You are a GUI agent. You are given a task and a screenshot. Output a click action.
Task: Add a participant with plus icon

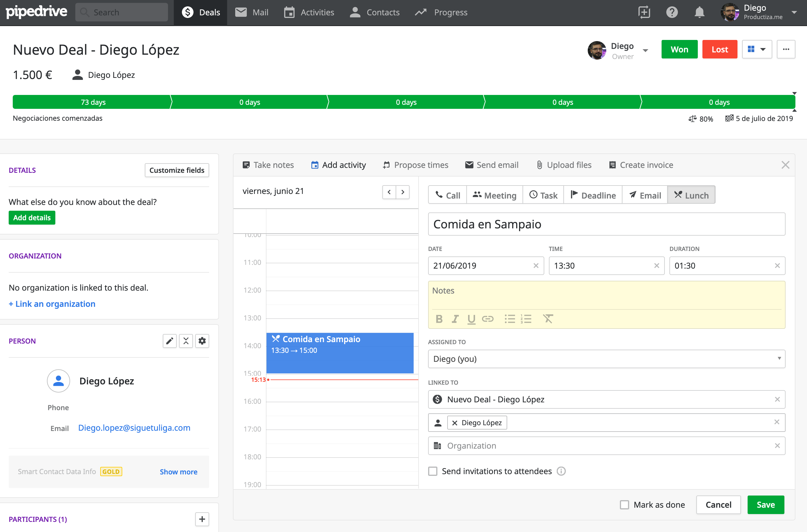point(202,519)
